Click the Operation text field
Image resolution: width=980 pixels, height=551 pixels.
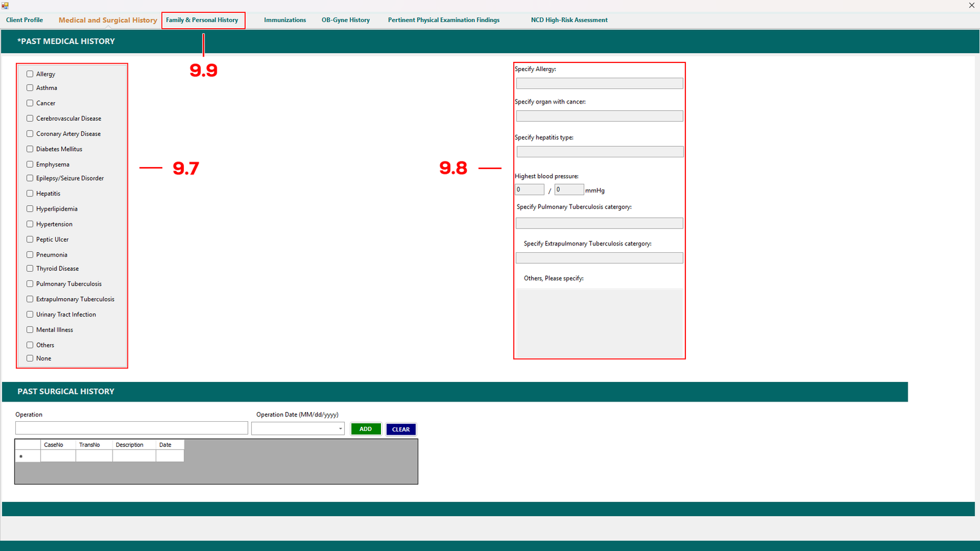pyautogui.click(x=132, y=428)
